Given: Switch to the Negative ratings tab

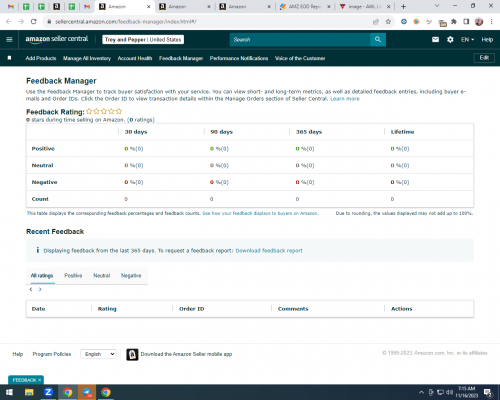Looking at the screenshot, I should (x=131, y=275).
